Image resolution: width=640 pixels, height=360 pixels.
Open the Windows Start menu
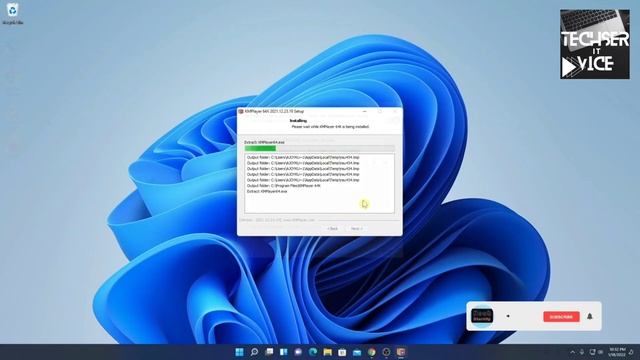click(240, 352)
